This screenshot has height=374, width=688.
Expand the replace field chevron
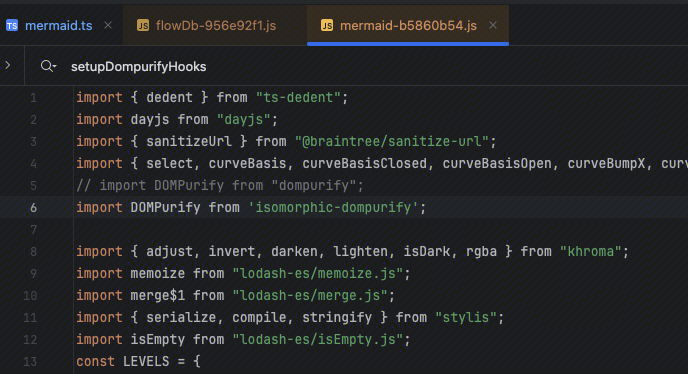tap(8, 65)
